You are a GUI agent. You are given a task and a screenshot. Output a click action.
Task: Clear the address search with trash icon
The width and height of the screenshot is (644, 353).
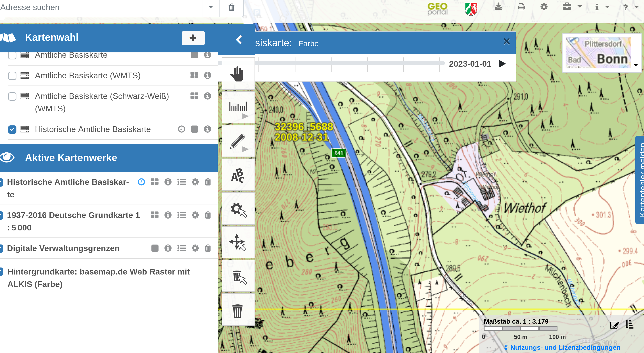click(232, 7)
